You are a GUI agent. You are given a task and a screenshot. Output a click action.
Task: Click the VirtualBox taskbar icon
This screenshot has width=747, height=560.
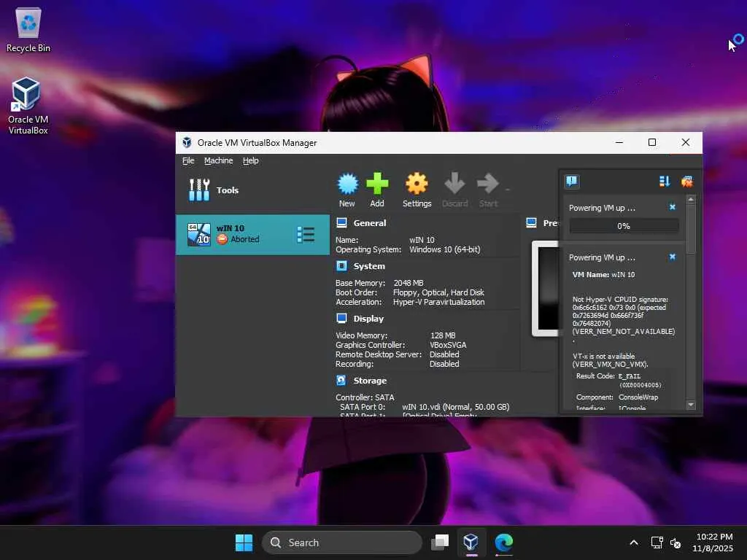click(471, 542)
